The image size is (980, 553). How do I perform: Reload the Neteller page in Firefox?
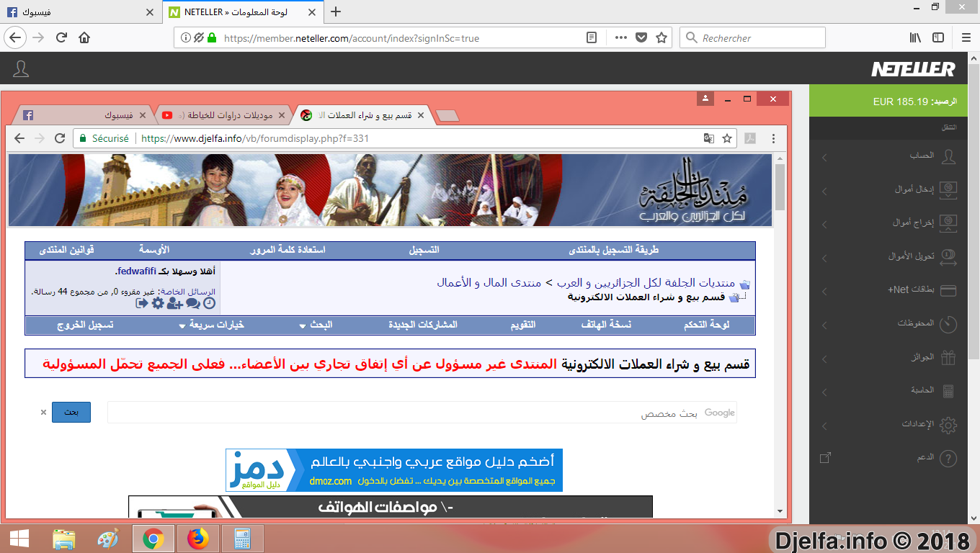point(62,37)
